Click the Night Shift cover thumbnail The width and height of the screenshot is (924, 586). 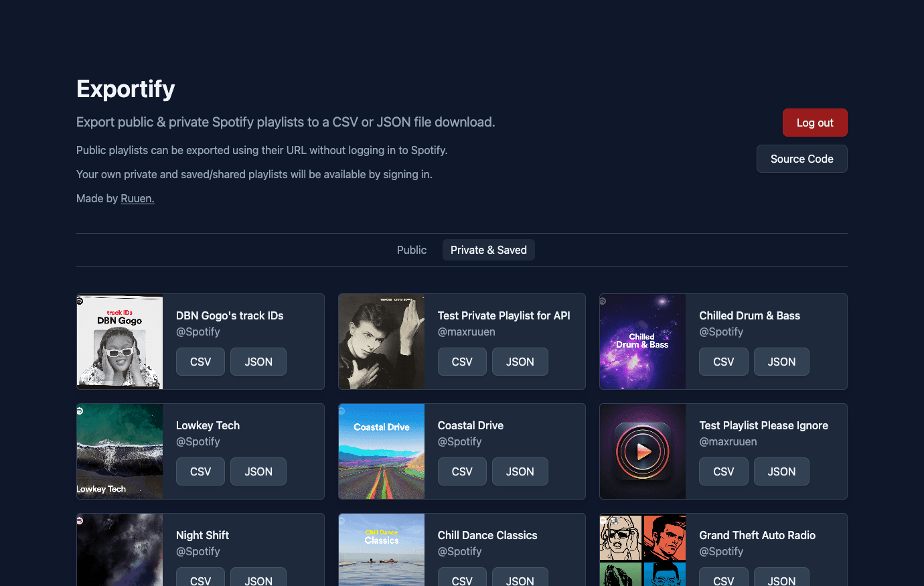[120, 550]
